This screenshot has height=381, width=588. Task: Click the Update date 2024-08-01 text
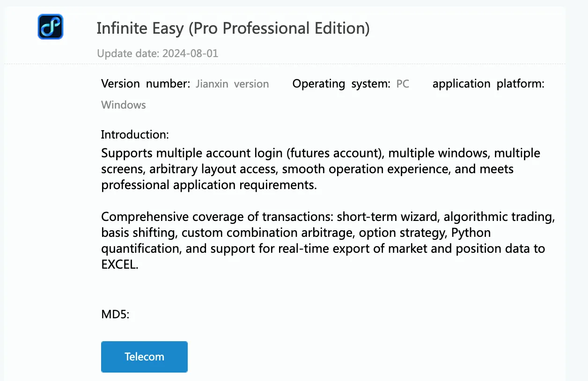158,53
